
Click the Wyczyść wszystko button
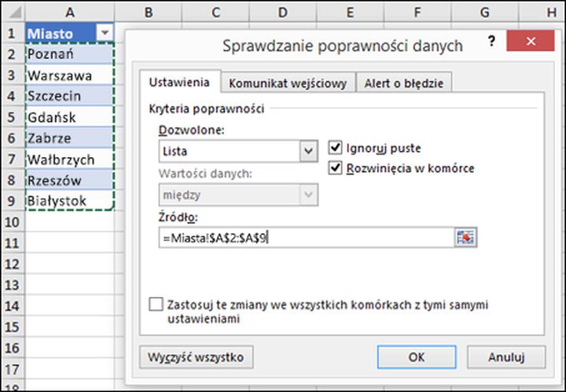[196, 357]
